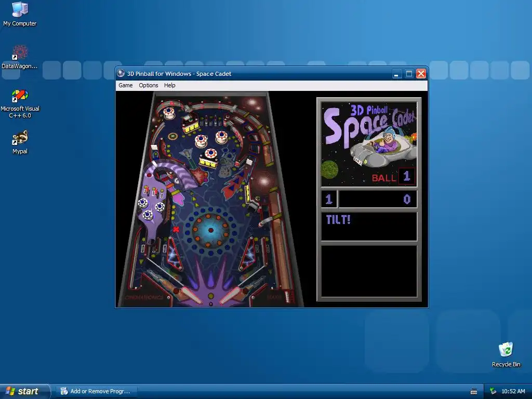Click the My Computer desktop icon

(20, 14)
